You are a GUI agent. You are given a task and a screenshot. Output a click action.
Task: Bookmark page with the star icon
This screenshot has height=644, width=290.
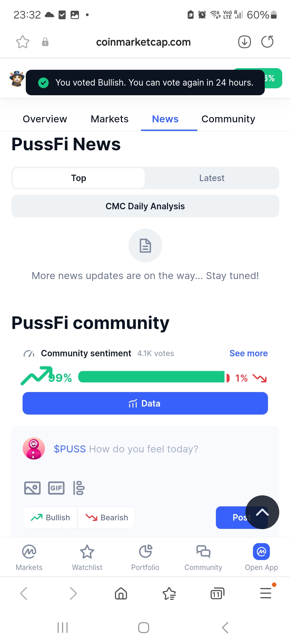23,42
